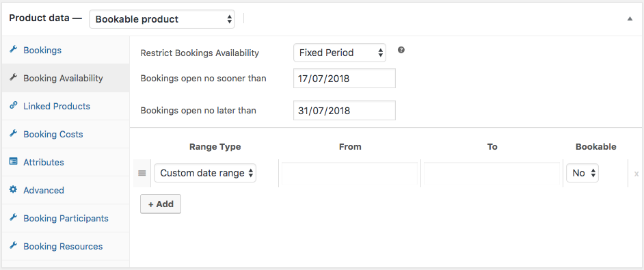Screen dimensions: 644x270
Task: Click the empty From date field
Action: coord(349,174)
